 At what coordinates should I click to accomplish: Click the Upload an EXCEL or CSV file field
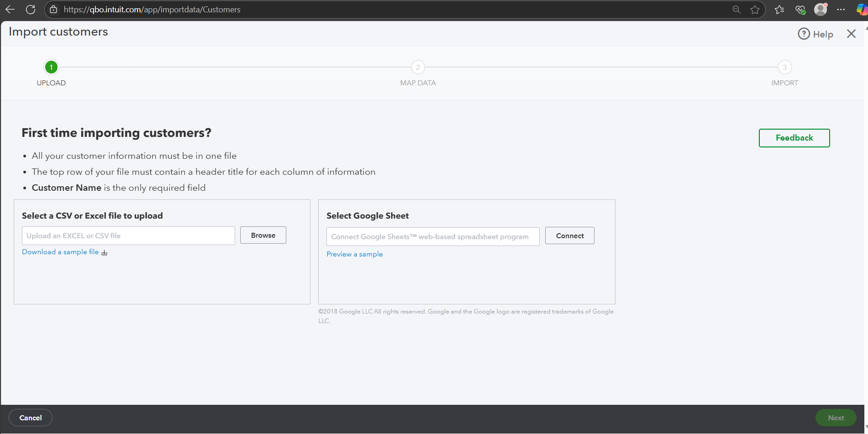pyautogui.click(x=128, y=236)
